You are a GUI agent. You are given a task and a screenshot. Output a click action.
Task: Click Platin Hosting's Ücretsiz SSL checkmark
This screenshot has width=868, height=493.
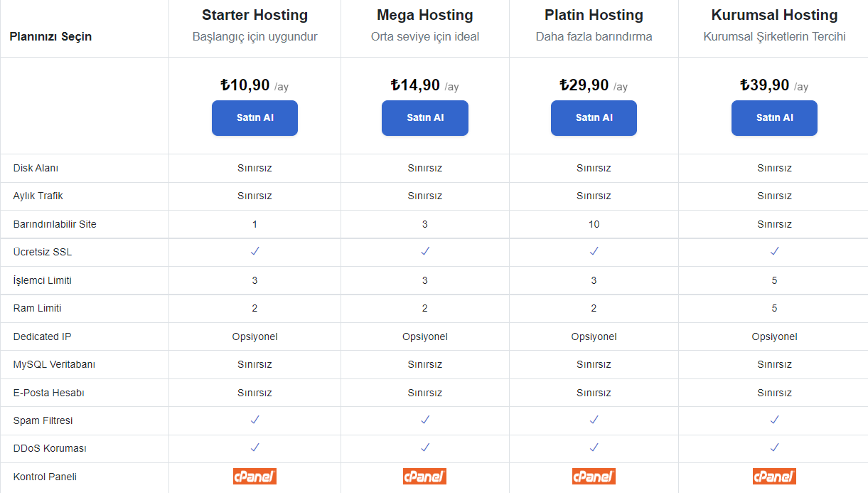point(594,251)
